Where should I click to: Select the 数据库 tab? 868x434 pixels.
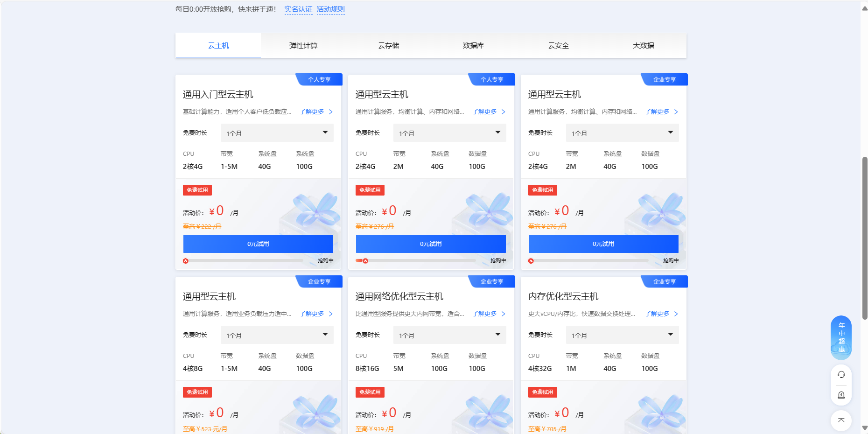click(x=473, y=46)
